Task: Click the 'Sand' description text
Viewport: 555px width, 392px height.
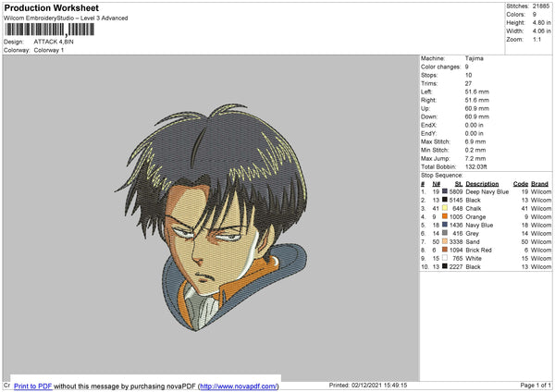Action: (473, 241)
